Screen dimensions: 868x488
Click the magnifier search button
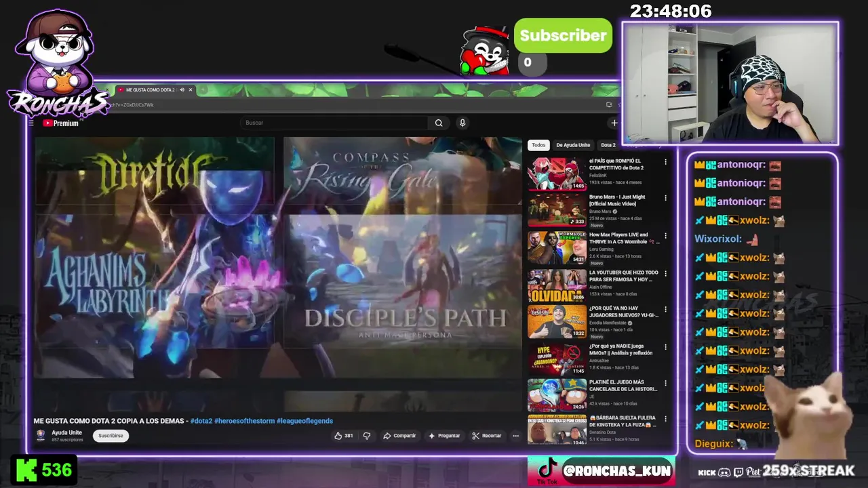click(x=439, y=123)
